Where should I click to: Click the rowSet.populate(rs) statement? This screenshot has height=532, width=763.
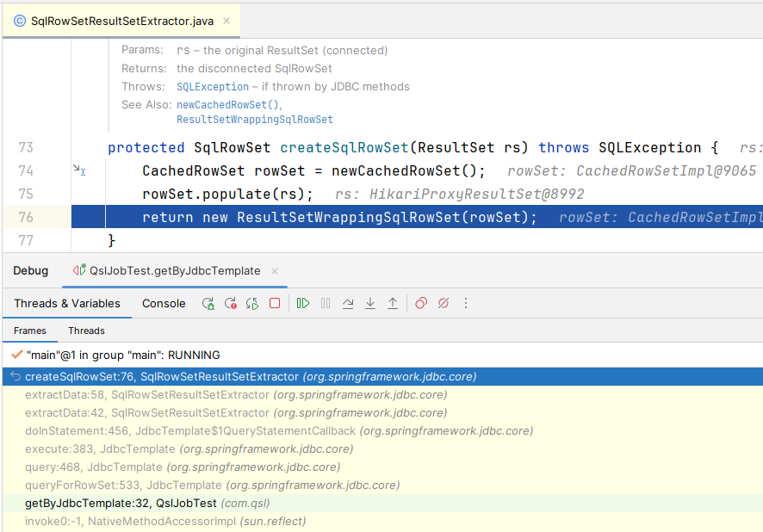click(x=227, y=194)
